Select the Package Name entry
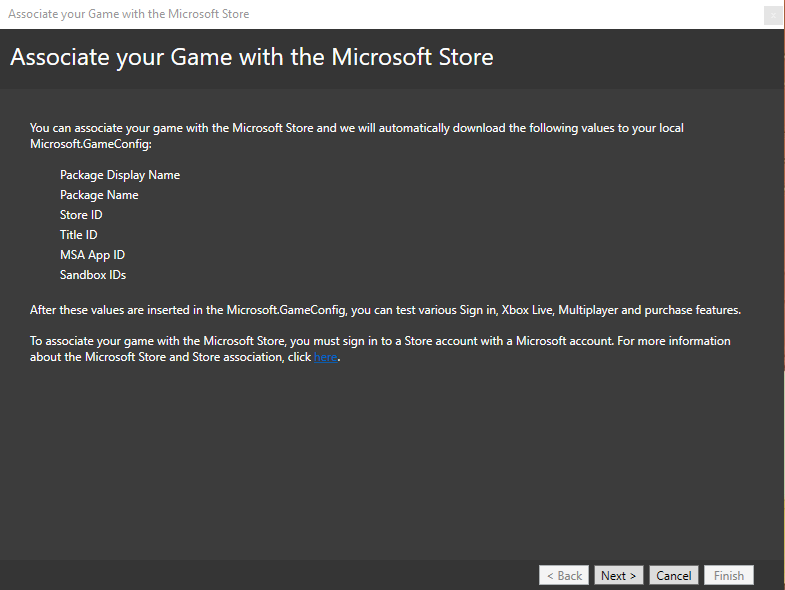The height and width of the screenshot is (590, 785). tap(99, 195)
